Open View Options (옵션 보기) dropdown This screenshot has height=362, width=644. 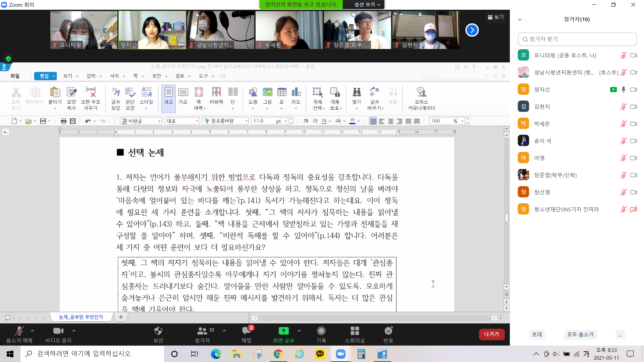tap(367, 4)
